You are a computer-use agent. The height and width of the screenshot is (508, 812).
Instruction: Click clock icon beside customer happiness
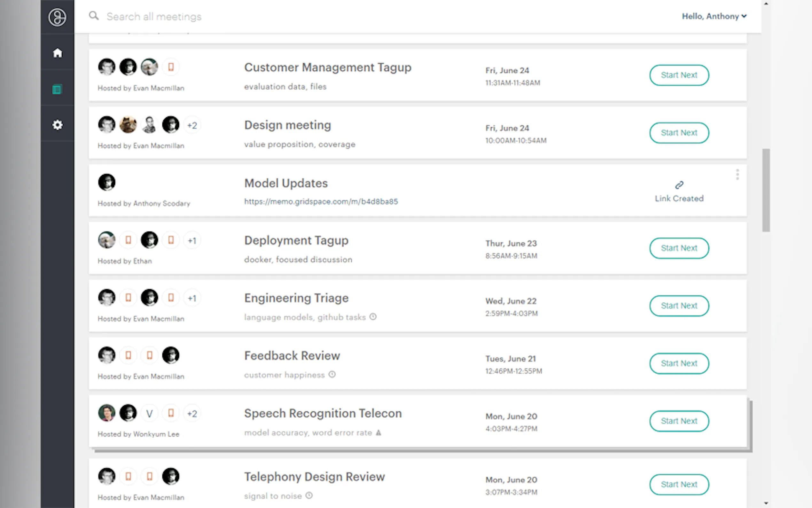coord(332,374)
